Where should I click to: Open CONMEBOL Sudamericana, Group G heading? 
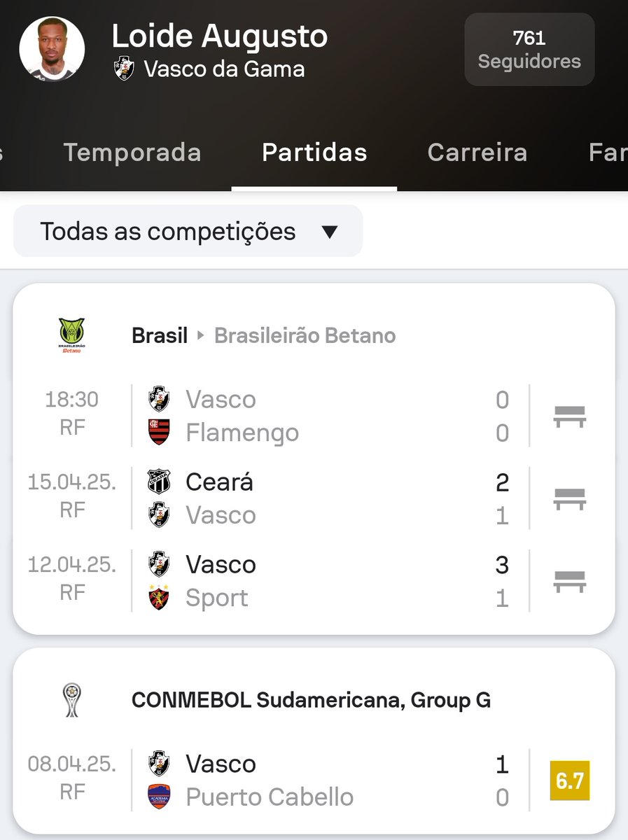pos(311,700)
